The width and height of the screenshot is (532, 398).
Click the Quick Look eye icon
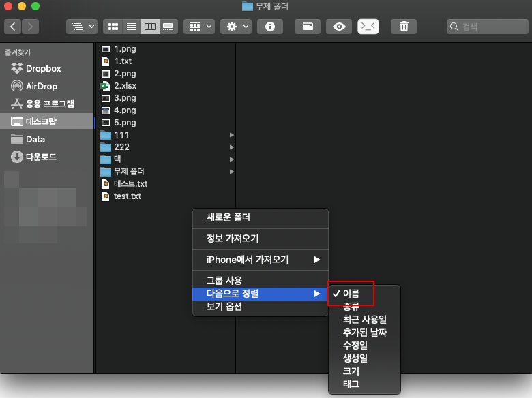tap(339, 27)
